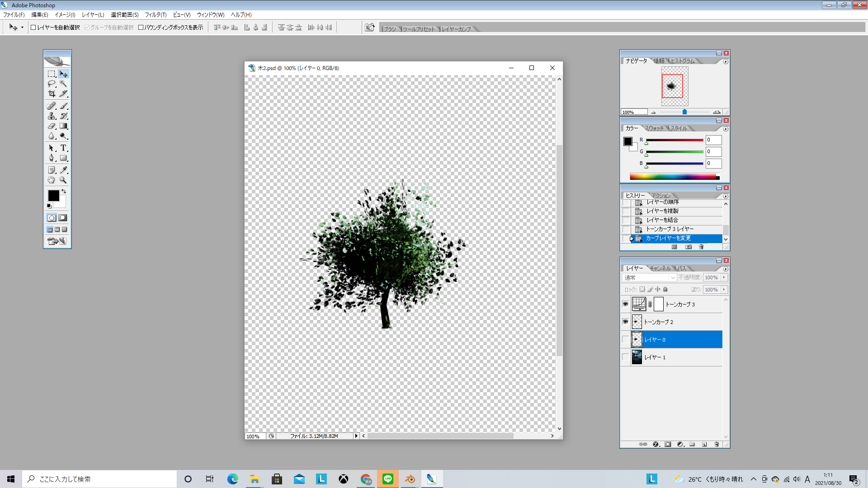Open the opacity 不透明度 slider arrow
868x488 pixels.
724,277
